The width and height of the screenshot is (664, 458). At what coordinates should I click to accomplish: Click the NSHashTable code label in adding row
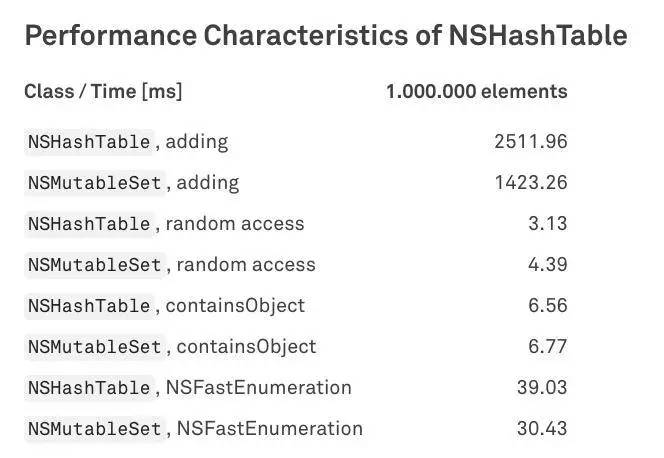pyautogui.click(x=89, y=142)
